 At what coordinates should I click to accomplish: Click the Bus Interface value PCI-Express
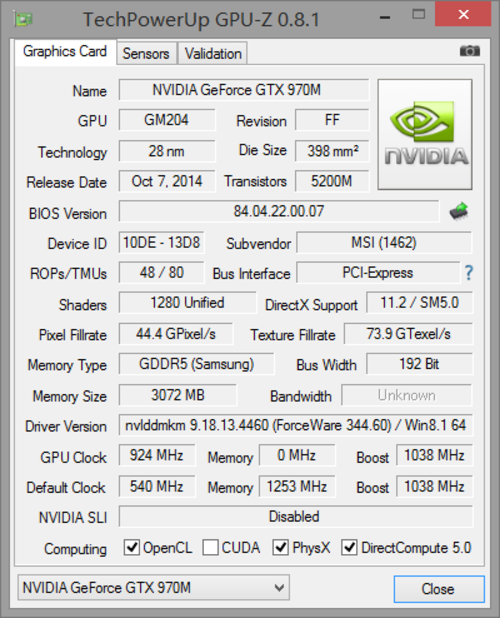coord(378,273)
